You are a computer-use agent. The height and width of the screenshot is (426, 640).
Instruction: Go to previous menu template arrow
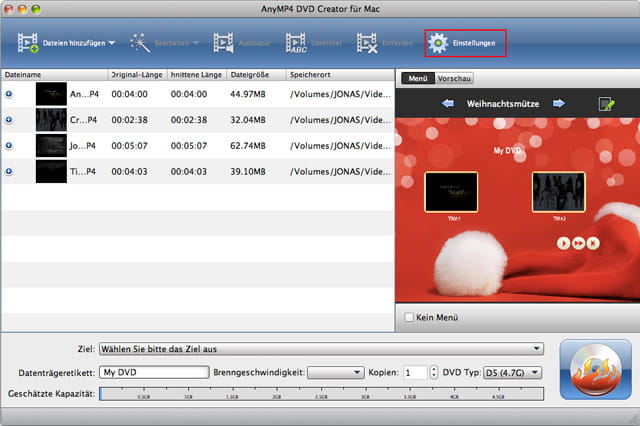[448, 103]
